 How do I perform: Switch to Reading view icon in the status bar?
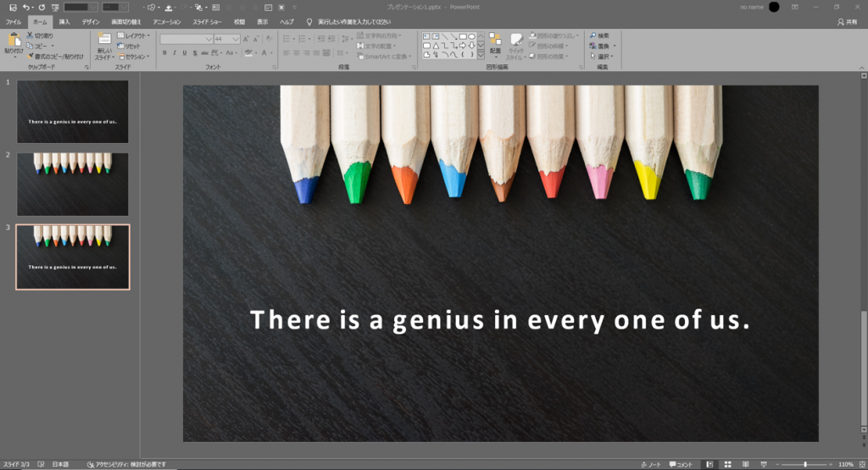click(x=746, y=464)
